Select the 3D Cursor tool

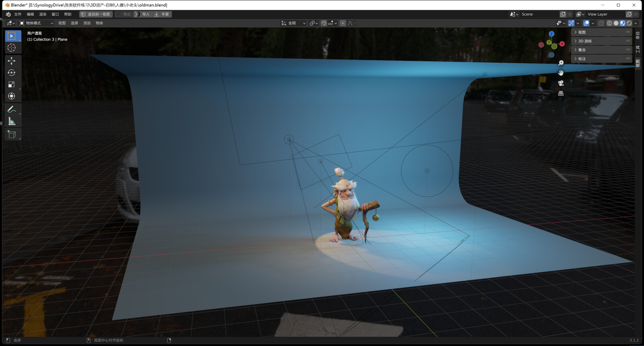click(12, 48)
